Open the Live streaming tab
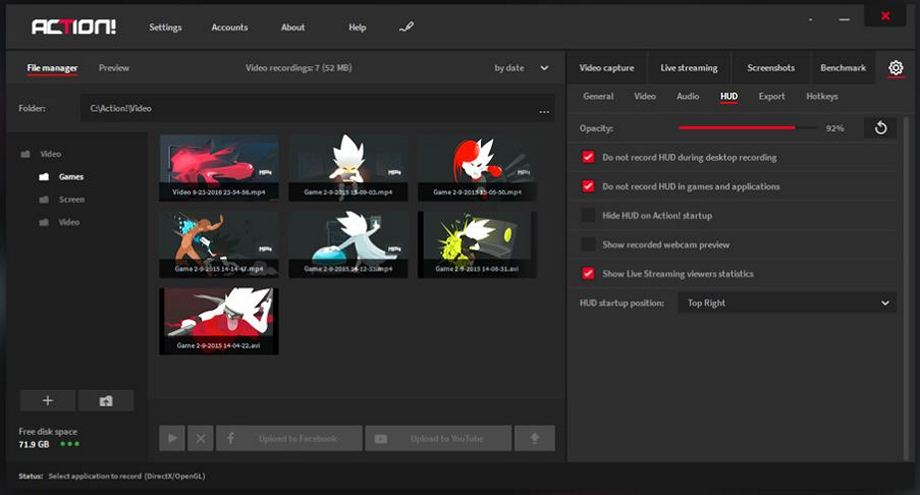 (689, 67)
